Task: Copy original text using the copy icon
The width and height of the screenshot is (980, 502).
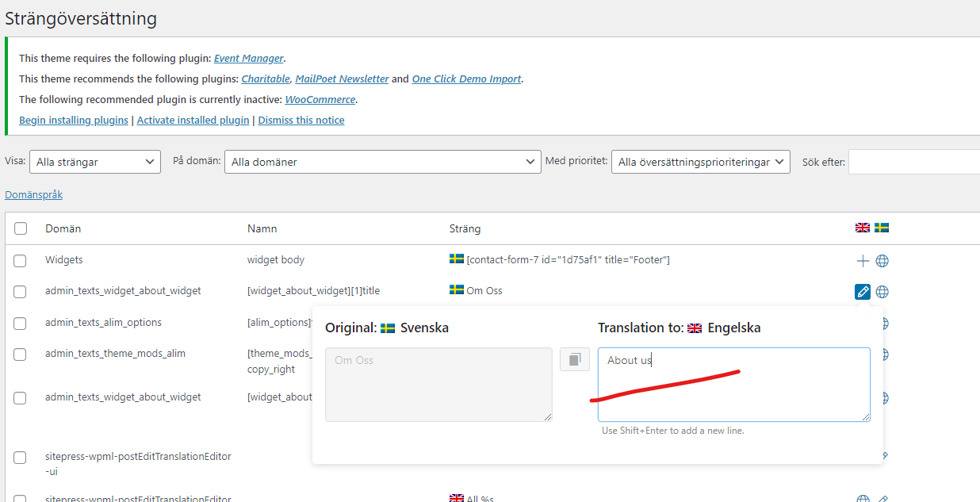Action: click(575, 359)
